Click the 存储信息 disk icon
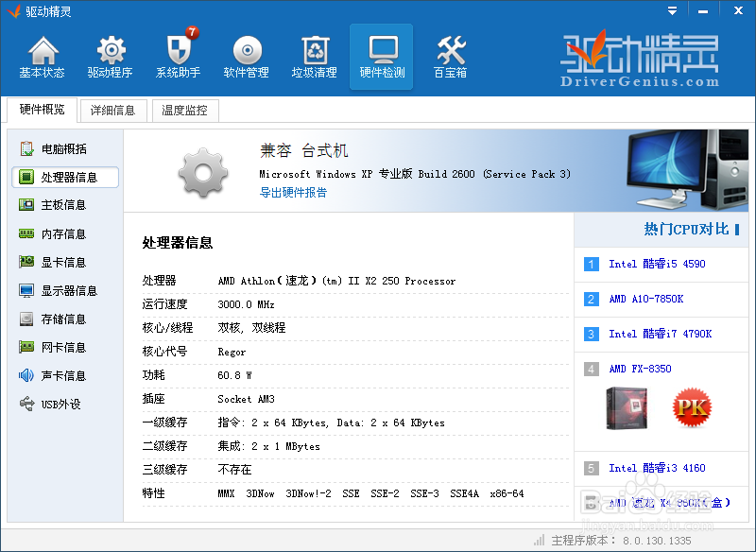Screen dimensions: 756x552 pyautogui.click(x=26, y=319)
